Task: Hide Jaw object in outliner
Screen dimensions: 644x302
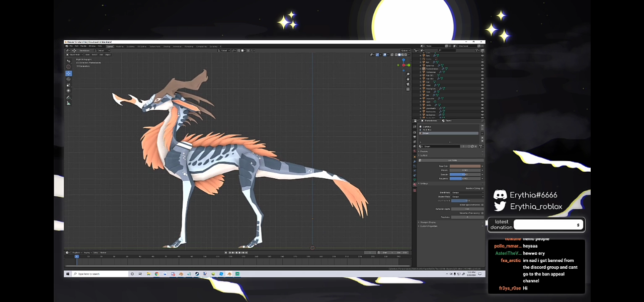Action: [482, 95]
